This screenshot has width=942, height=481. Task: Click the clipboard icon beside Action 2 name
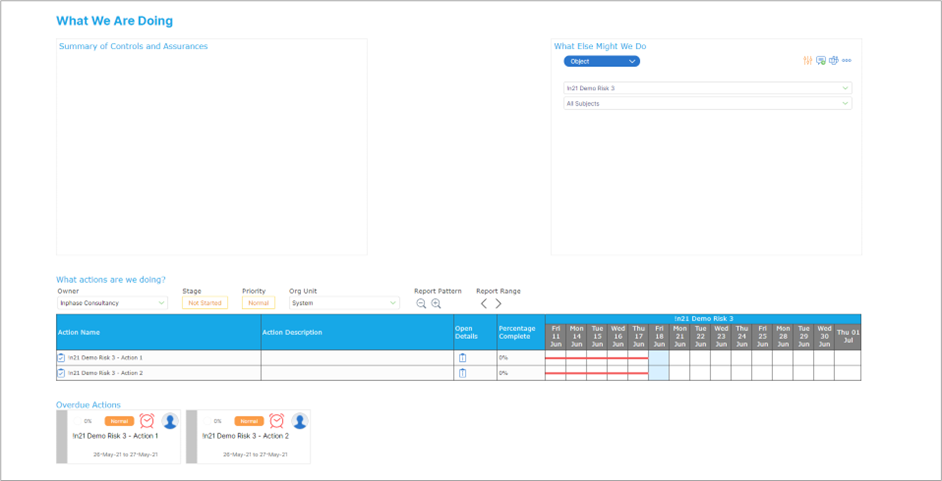(61, 373)
